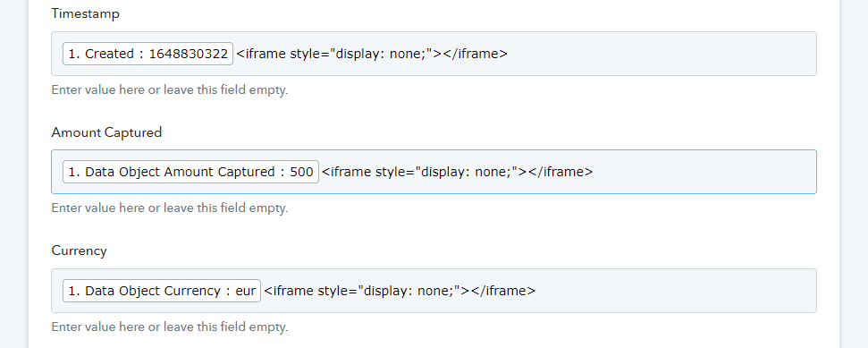Place cursor in iframe text of Timestamp field
The height and width of the screenshot is (348, 868).
point(372,54)
